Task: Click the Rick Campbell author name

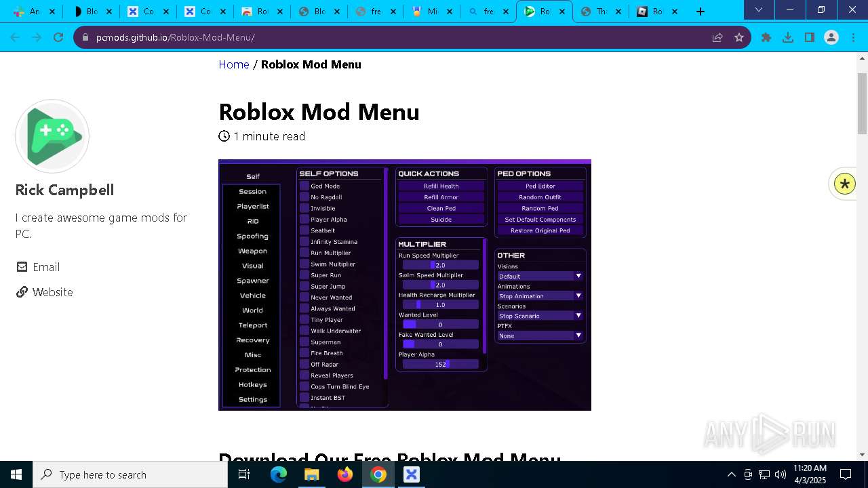Action: coord(64,190)
